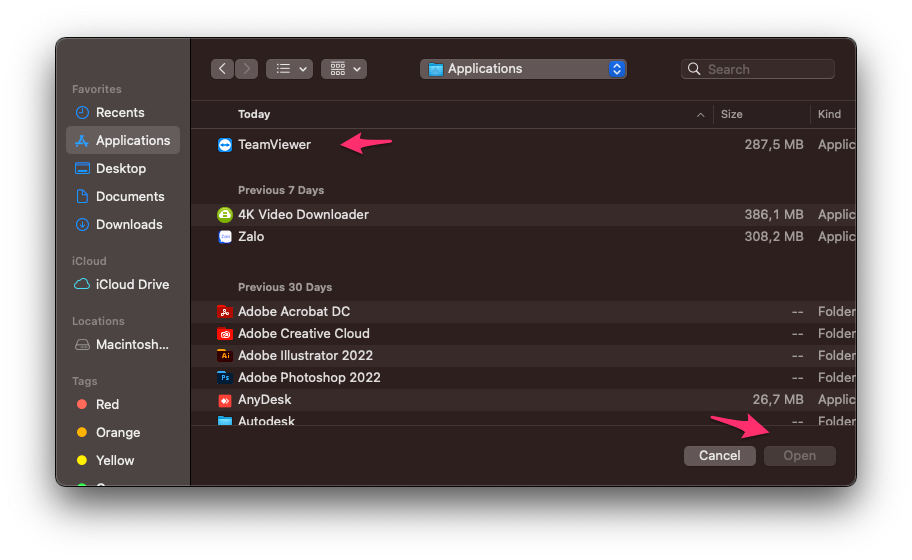Image resolution: width=912 pixels, height=560 pixels.
Task: Click the Previous 30 Days group header
Action: point(285,287)
